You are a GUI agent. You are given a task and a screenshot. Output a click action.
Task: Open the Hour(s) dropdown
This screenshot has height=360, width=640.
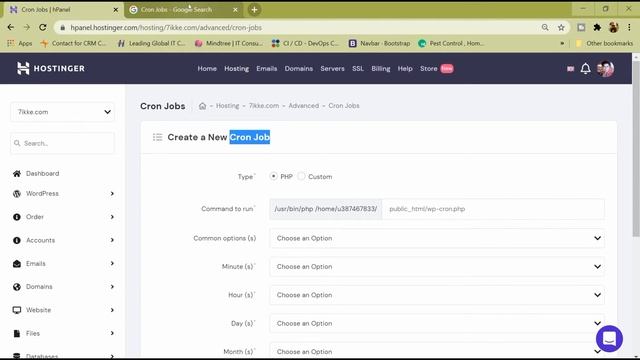point(437,295)
